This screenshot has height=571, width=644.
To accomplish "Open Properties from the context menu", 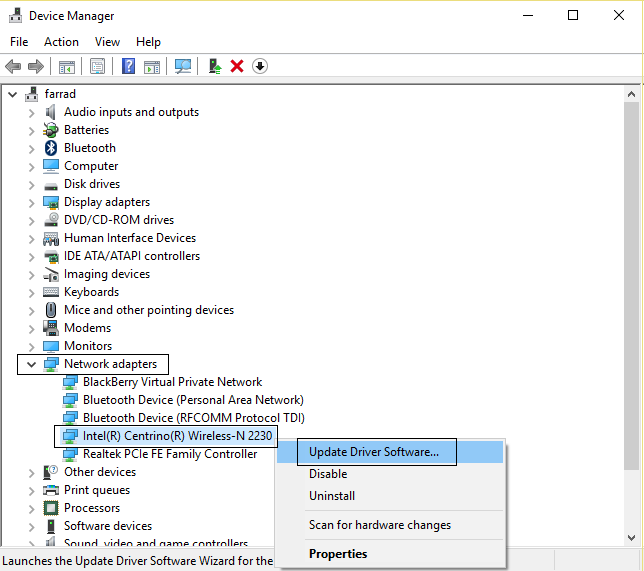I will (x=338, y=554).
